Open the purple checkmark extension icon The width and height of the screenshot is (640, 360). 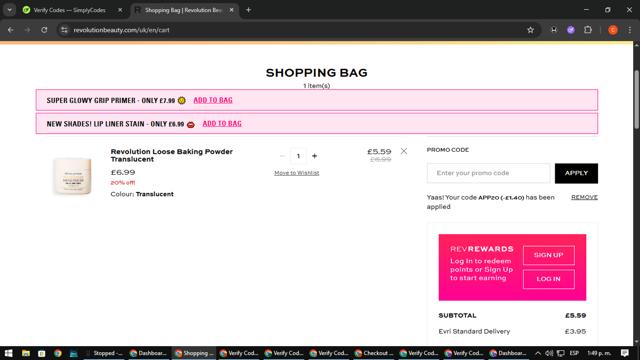coord(571,30)
